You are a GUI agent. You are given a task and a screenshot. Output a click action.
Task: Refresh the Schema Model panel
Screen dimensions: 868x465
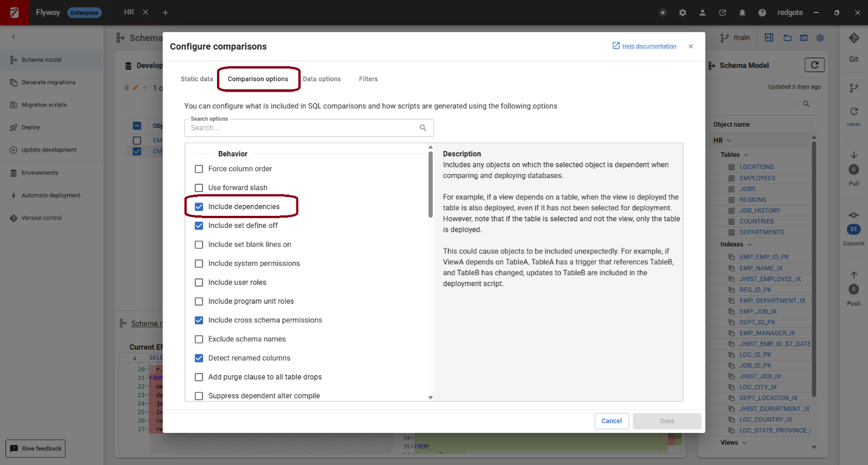(814, 65)
